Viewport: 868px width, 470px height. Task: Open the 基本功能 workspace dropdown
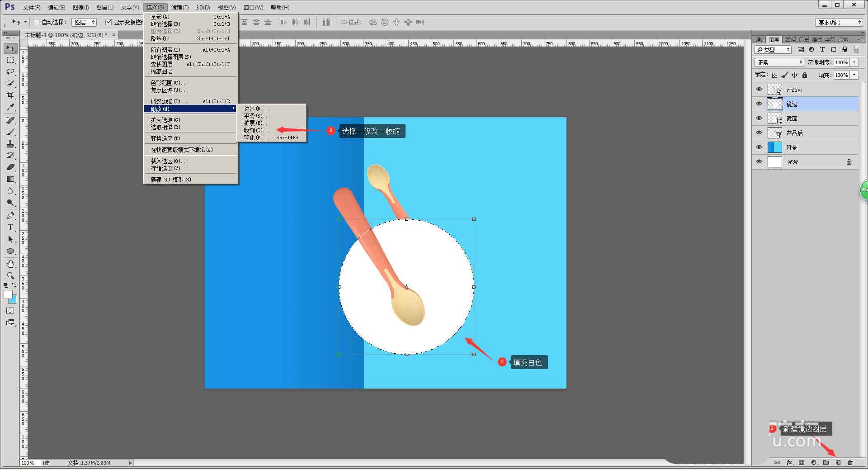[x=839, y=22]
